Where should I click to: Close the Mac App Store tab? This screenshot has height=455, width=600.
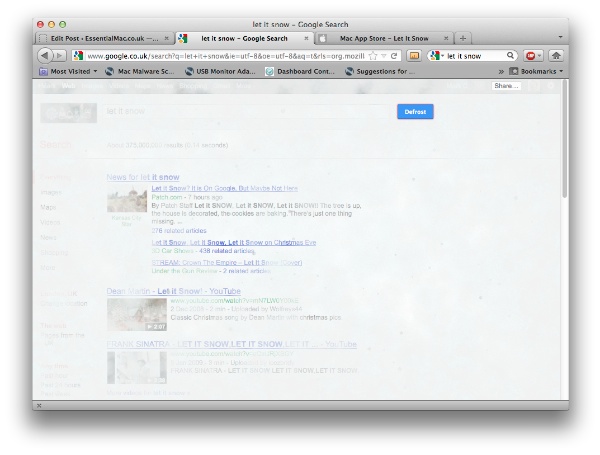[x=446, y=38]
